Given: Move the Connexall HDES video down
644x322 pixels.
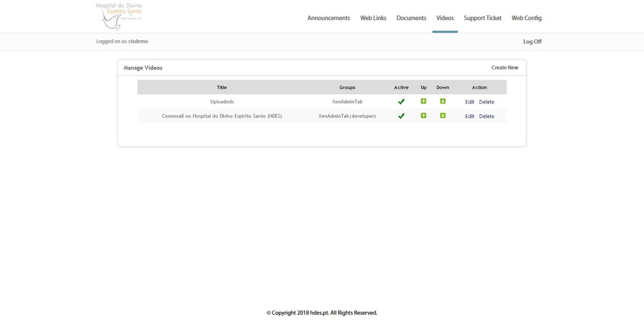Looking at the screenshot, I should pos(442,115).
